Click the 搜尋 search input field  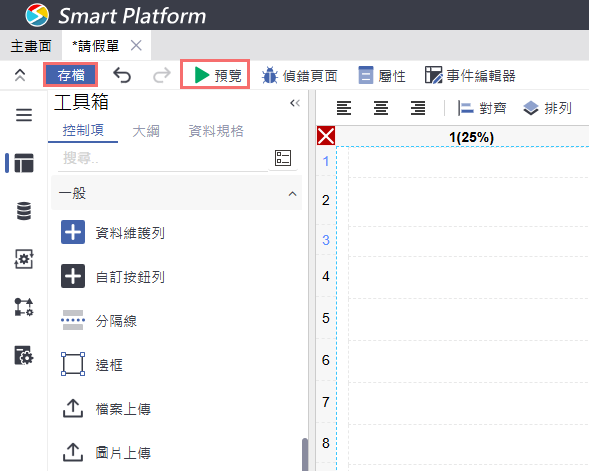tap(163, 158)
